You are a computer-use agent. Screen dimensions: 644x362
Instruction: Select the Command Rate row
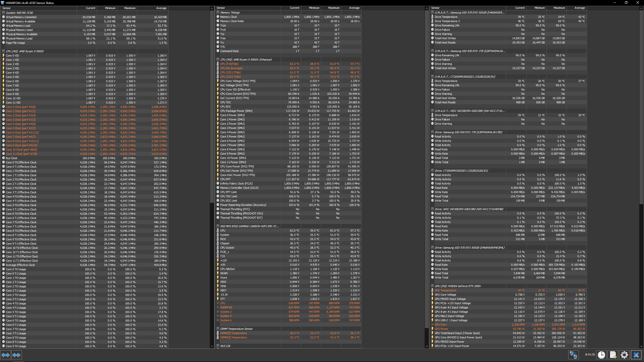(x=288, y=51)
